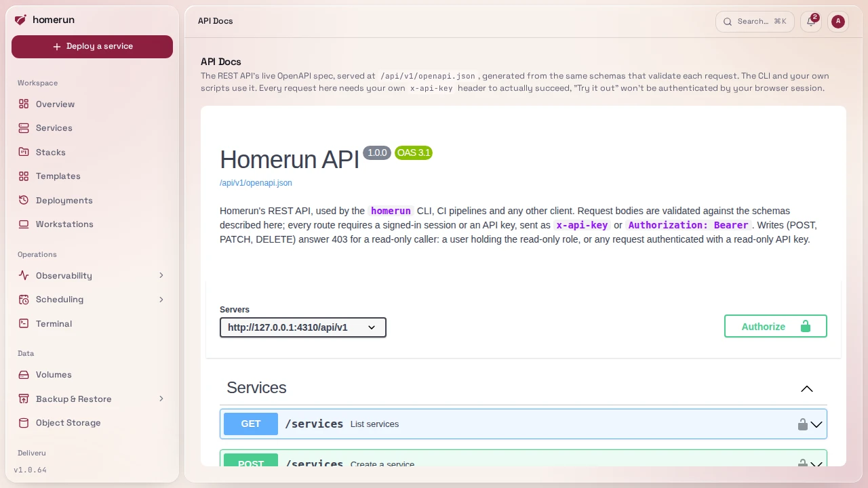The width and height of the screenshot is (868, 488).
Task: Click the 'List services' description text
Action: [x=374, y=424]
